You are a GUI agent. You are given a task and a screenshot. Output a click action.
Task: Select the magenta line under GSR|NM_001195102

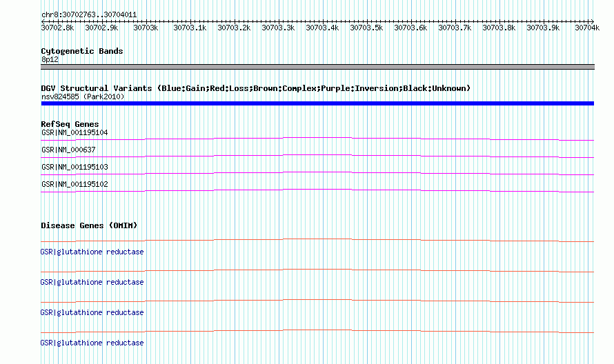coord(317,190)
